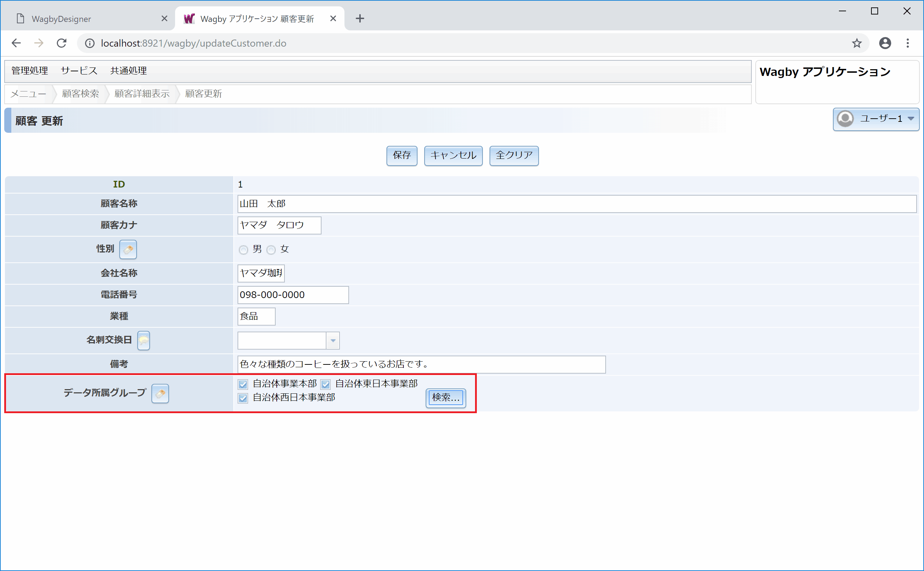Click the 名刺交換日 today-date icon
The height and width of the screenshot is (571, 924).
143,341
